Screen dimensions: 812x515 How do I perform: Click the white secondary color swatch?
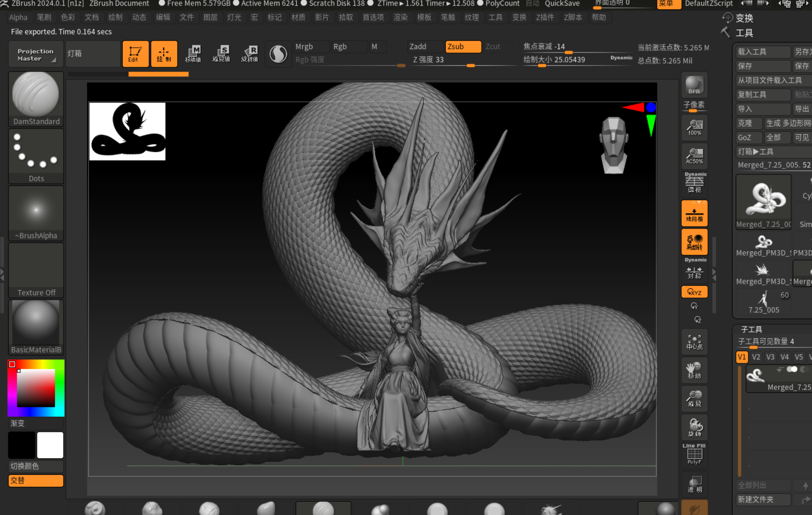[50, 445]
